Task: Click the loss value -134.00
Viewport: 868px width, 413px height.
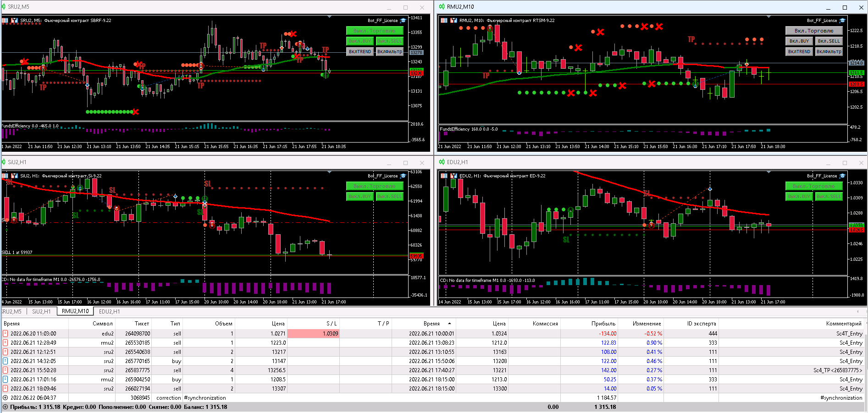Action: click(608, 334)
